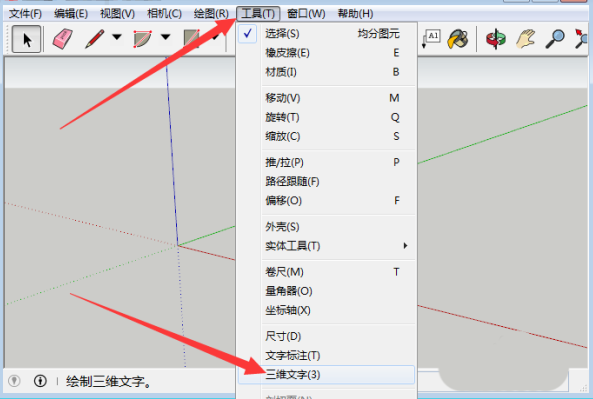Select 移动(V) menu entry
Image resolution: width=593 pixels, height=399 pixels.
[x=326, y=98]
